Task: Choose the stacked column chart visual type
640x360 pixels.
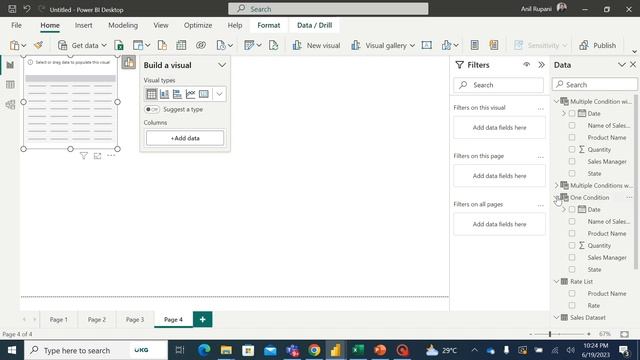Action: point(164,94)
